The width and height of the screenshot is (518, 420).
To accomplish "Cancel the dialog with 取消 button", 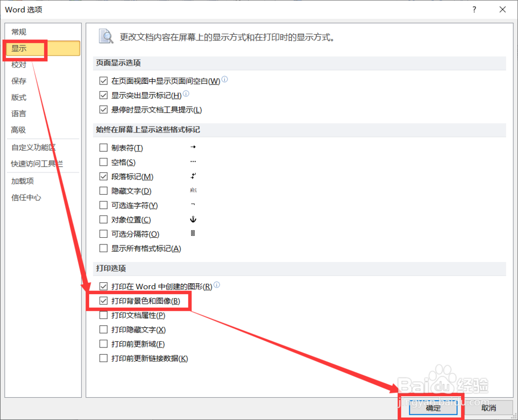I will click(x=488, y=408).
